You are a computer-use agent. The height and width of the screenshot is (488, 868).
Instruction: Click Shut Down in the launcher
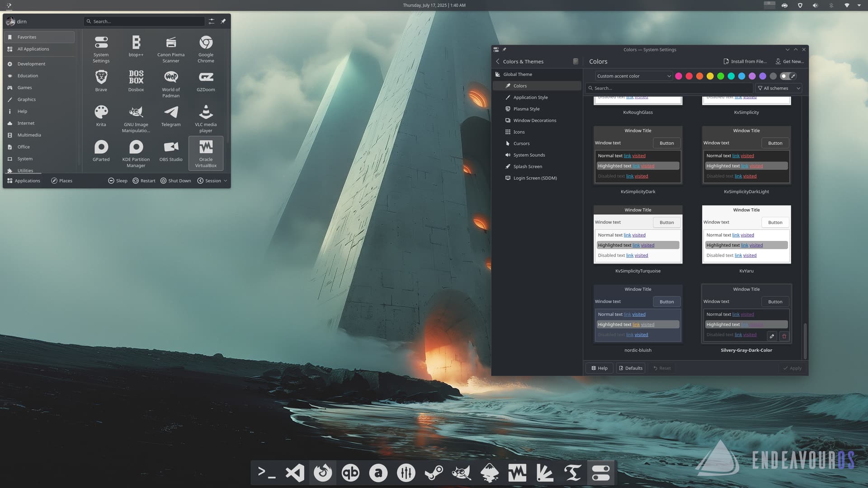[x=175, y=181]
